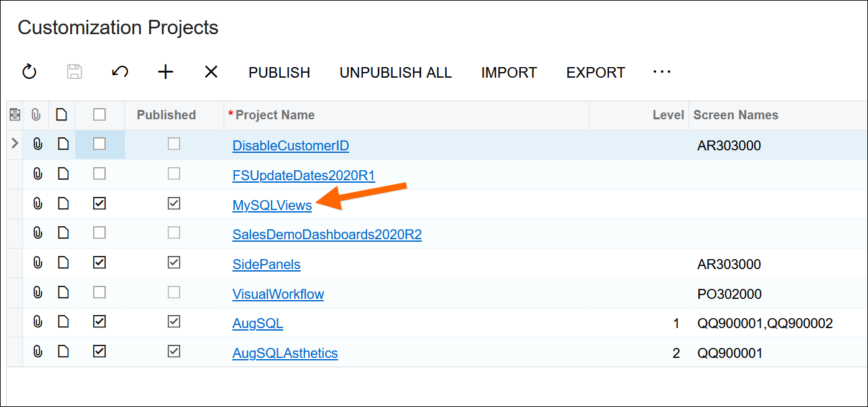Open the notes icon for FSUpdateDates2020R1
The width and height of the screenshot is (868, 407).
(63, 173)
